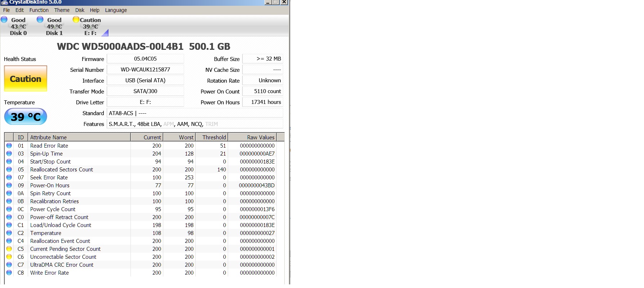Click the Temperature row status icon
Image resolution: width=644 pixels, height=288 pixels.
(9, 233)
